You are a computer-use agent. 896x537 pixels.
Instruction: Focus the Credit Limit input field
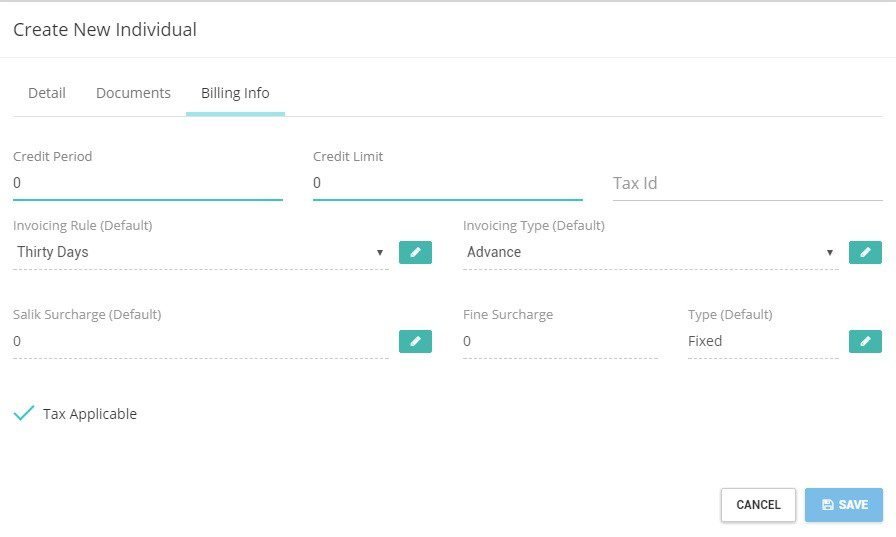[x=448, y=183]
